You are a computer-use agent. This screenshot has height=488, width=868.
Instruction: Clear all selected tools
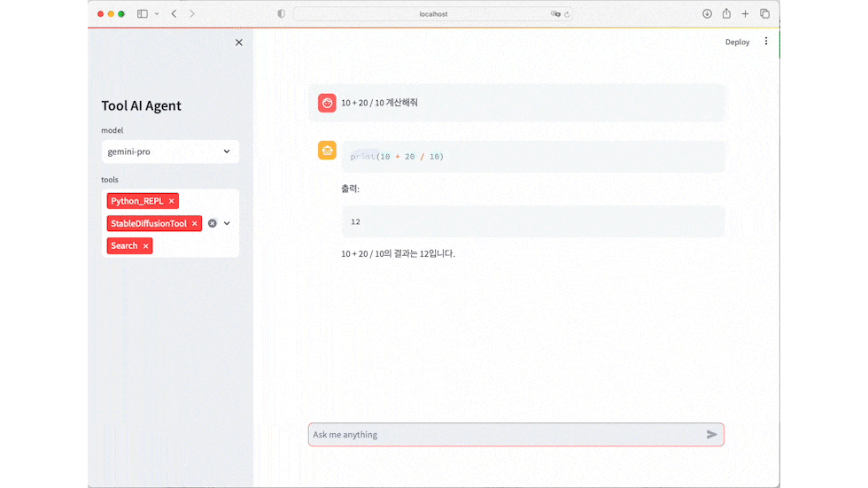[213, 223]
